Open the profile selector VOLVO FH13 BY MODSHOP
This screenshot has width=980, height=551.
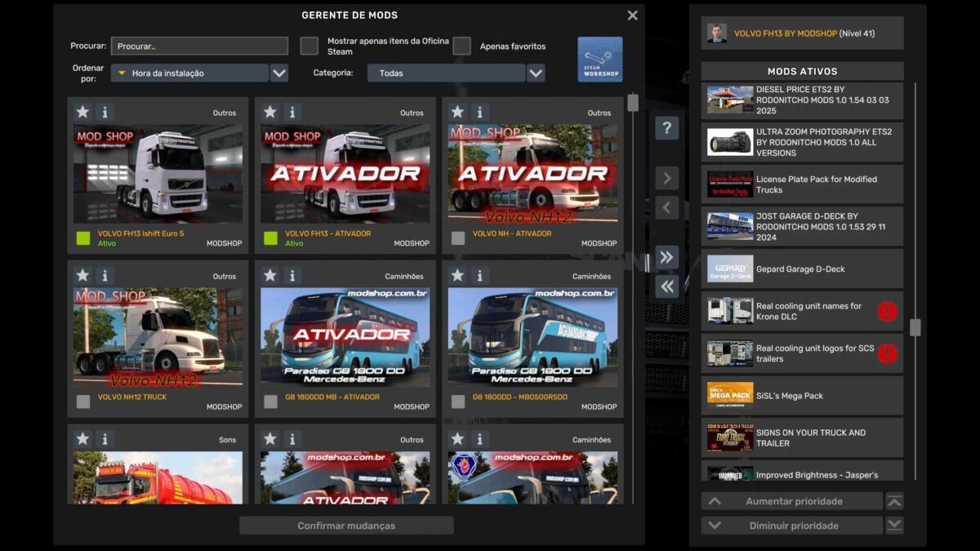tap(802, 33)
